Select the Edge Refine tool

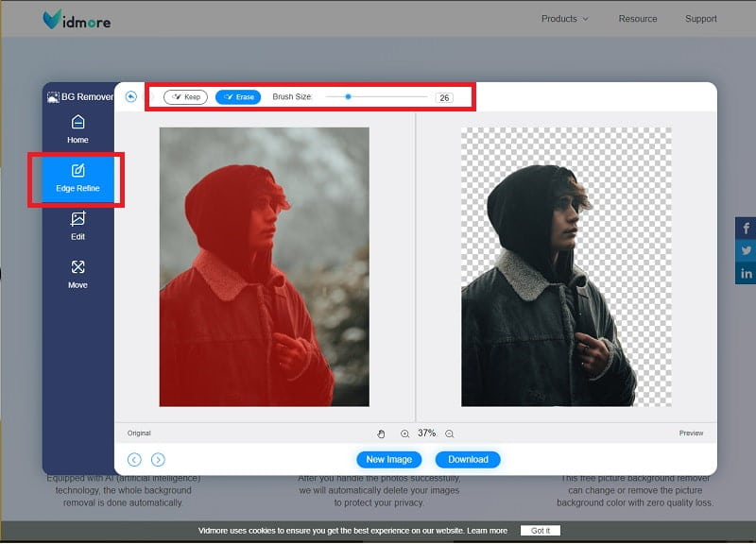77,178
